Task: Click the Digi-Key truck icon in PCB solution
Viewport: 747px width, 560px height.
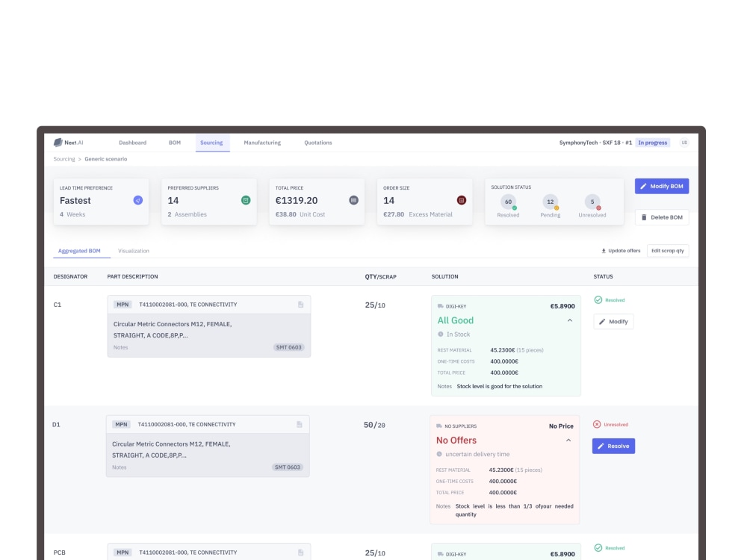Action: click(441, 554)
